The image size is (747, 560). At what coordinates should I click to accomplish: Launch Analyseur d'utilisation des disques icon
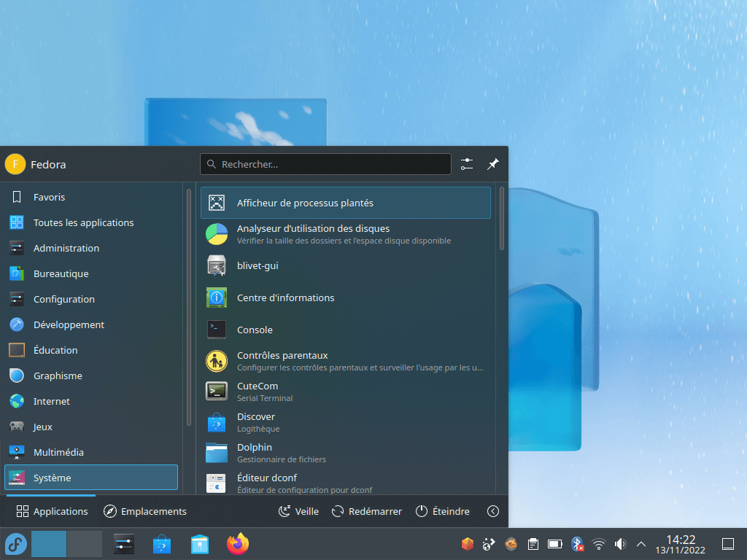click(216, 234)
